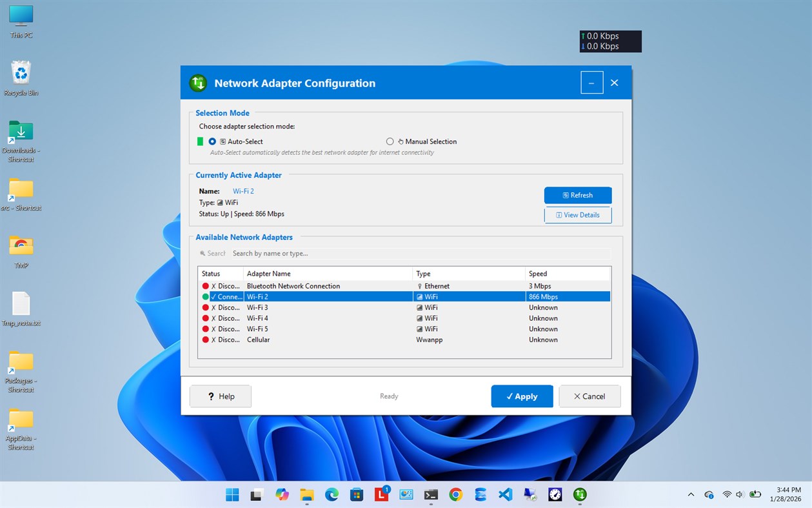This screenshot has width=812, height=508.
Task: Click the WiFi type icon beside Wi-Fi 2
Action: click(x=419, y=296)
